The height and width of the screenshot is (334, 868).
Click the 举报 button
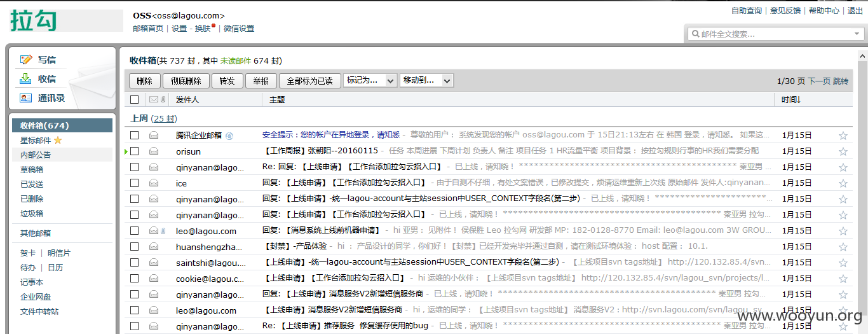pos(261,81)
